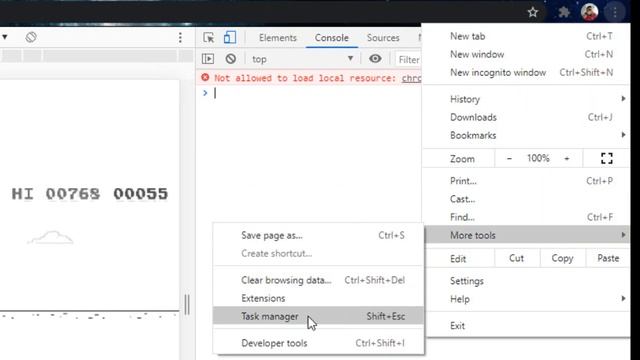Select Clear browsing data...

click(318, 280)
